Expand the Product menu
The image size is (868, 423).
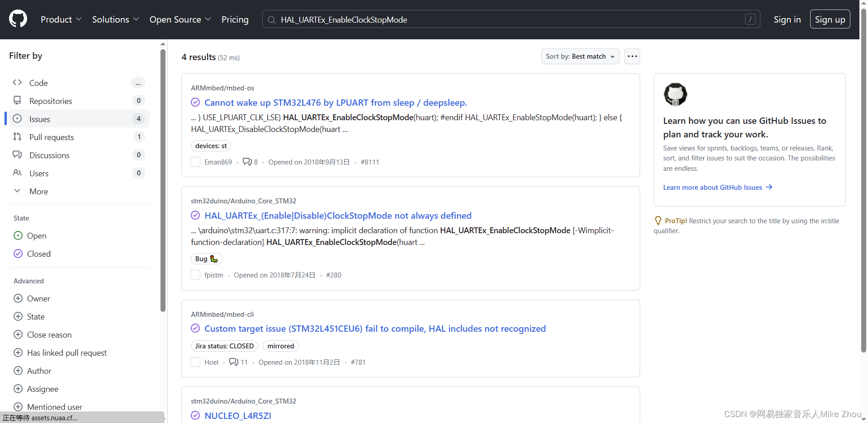61,19
